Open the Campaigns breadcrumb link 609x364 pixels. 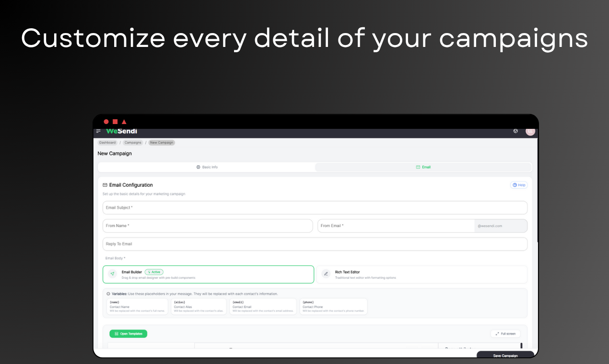[x=133, y=142]
